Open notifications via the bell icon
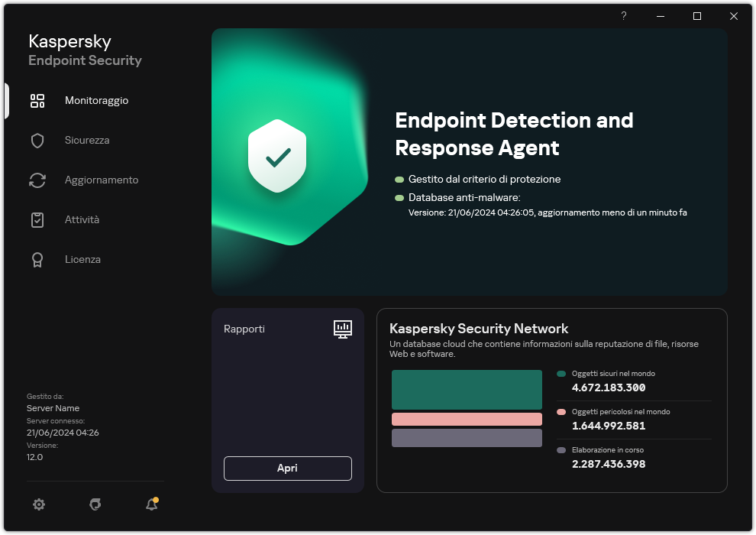The height and width of the screenshot is (535, 756). (152, 504)
